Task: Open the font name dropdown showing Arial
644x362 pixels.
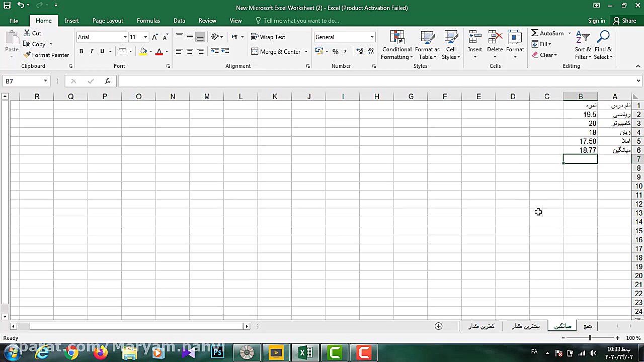Action: 125,37
